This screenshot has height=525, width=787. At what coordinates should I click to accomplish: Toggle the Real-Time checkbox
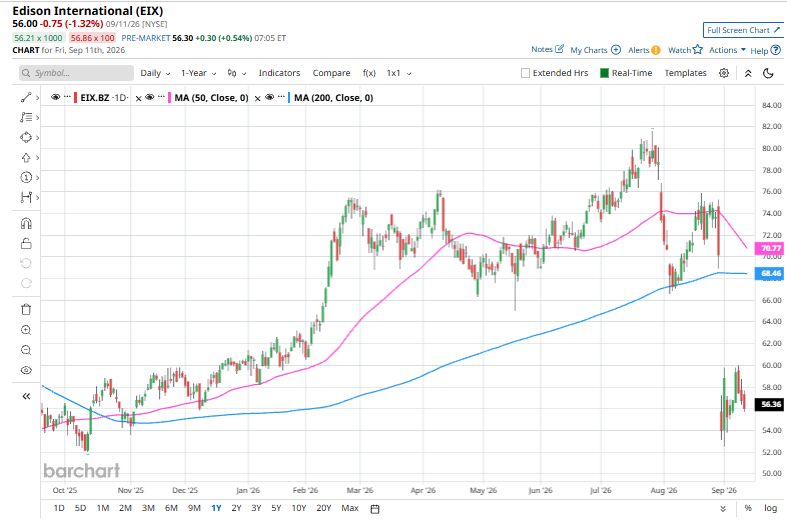coord(605,73)
